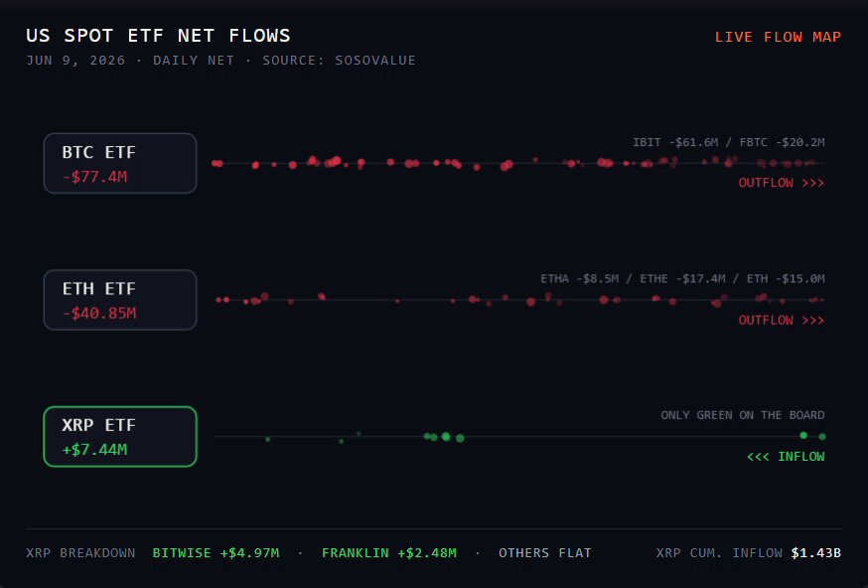Viewport: 868px width, 588px height.
Task: Click the -$77.4M BTC value
Action: point(94,177)
